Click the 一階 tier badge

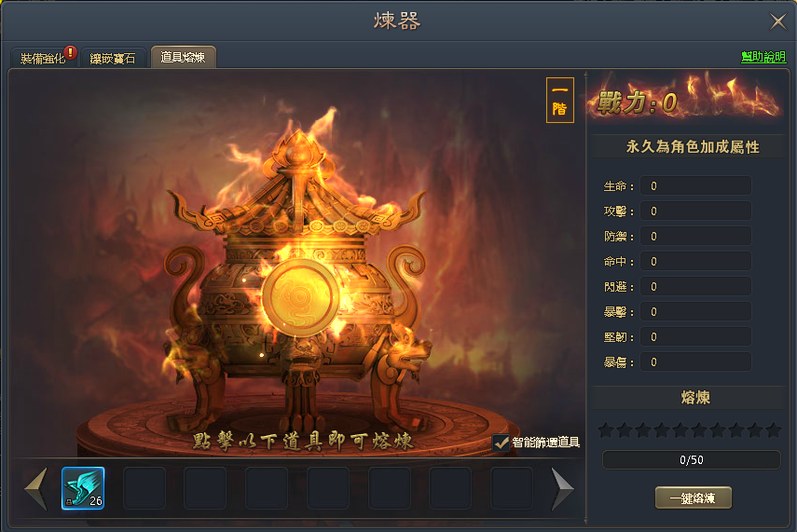point(559,100)
